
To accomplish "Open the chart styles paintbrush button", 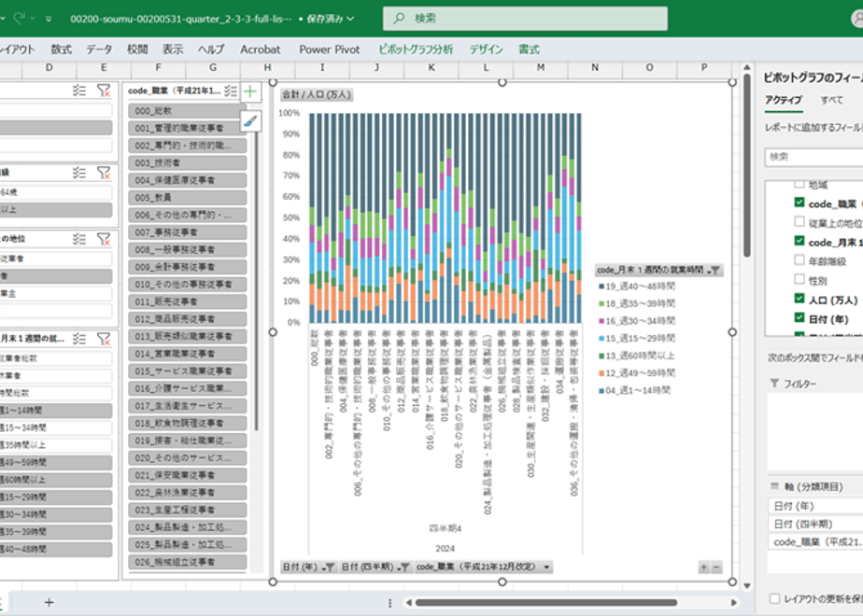I will (x=250, y=121).
